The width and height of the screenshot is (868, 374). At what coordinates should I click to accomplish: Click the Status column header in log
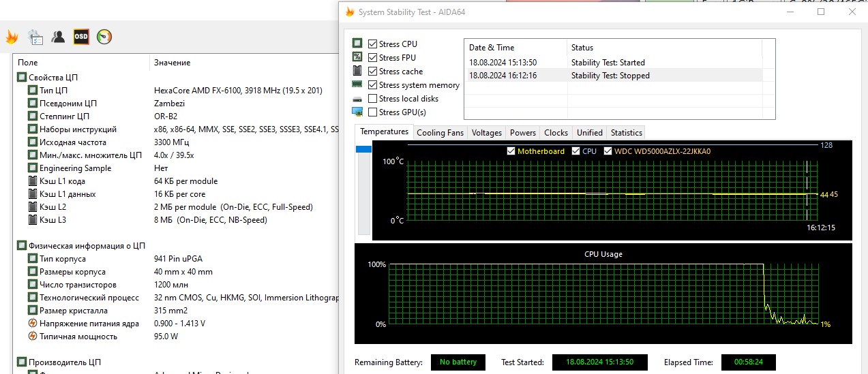point(665,48)
